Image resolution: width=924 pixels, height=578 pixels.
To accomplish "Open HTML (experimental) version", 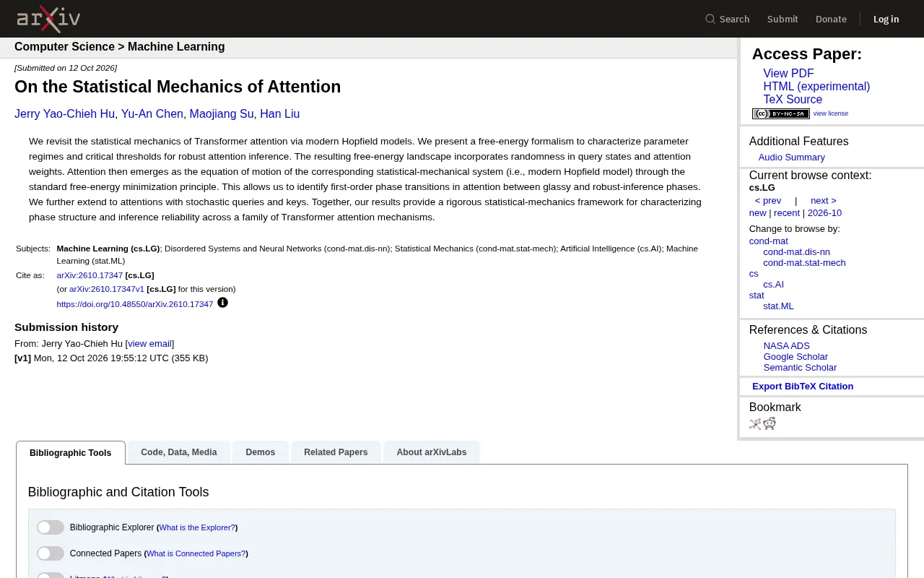I will pos(816,87).
